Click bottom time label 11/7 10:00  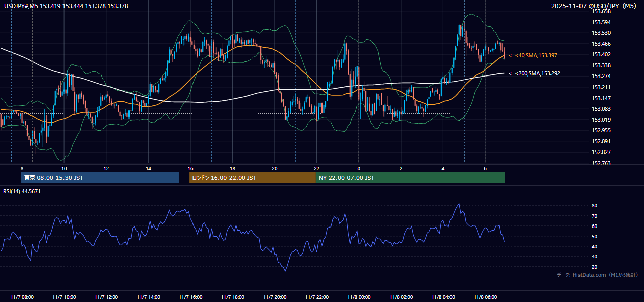click(64, 297)
